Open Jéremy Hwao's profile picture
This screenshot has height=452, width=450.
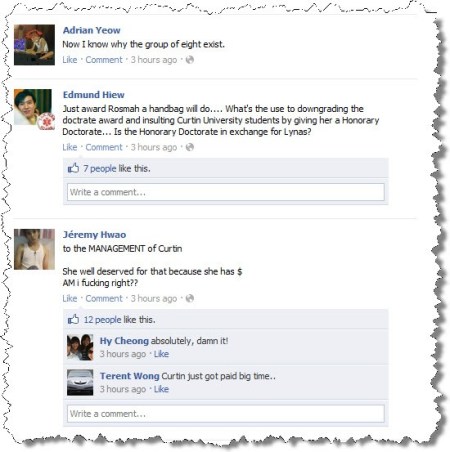pos(34,249)
